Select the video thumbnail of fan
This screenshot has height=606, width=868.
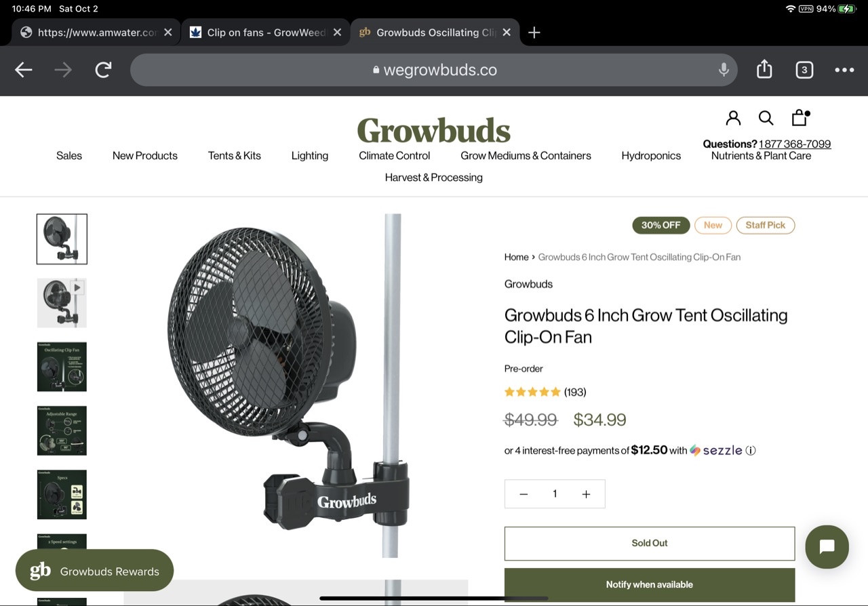[x=62, y=302]
